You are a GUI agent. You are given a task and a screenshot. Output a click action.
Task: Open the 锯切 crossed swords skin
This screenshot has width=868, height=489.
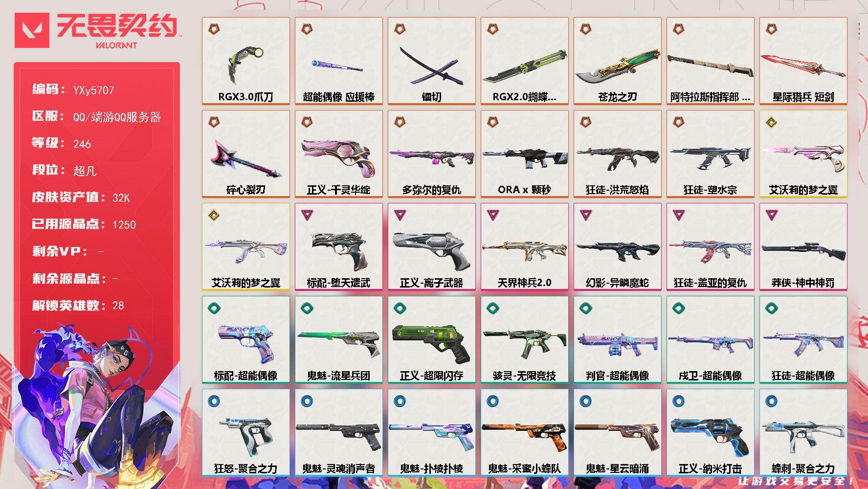(431, 61)
